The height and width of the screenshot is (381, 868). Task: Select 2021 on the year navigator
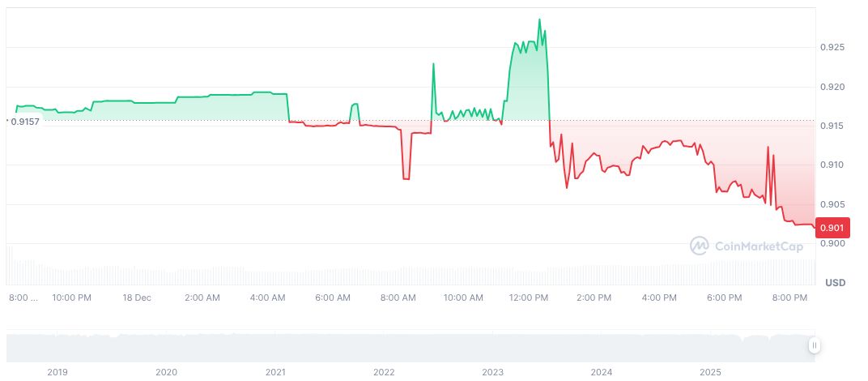(x=275, y=372)
